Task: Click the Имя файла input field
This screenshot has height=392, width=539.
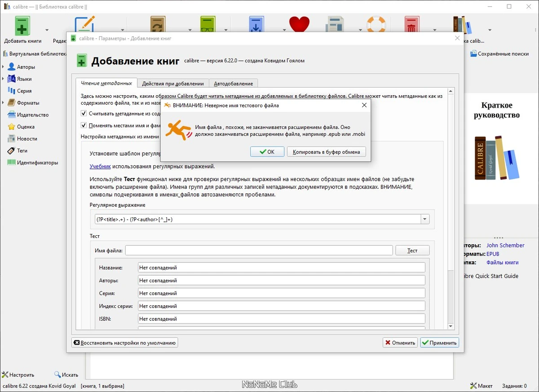Action: pyautogui.click(x=259, y=251)
